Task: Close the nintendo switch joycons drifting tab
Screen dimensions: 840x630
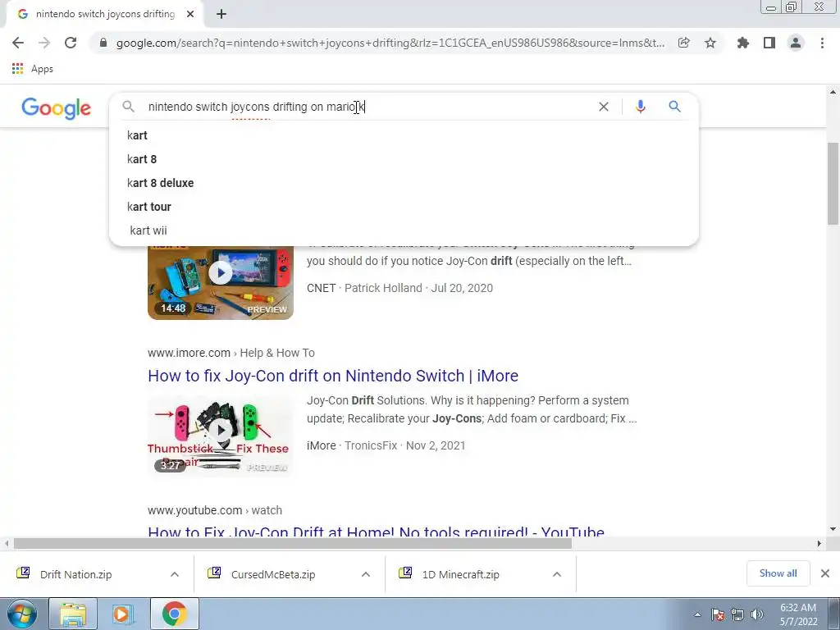Action: [190, 15]
